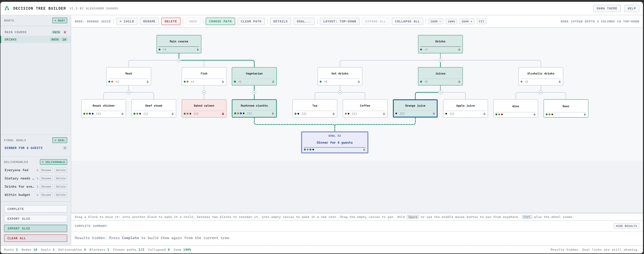Screen dimensions: 644x254
Task: Click the blue dot on Drinks node
Action: 421,49
